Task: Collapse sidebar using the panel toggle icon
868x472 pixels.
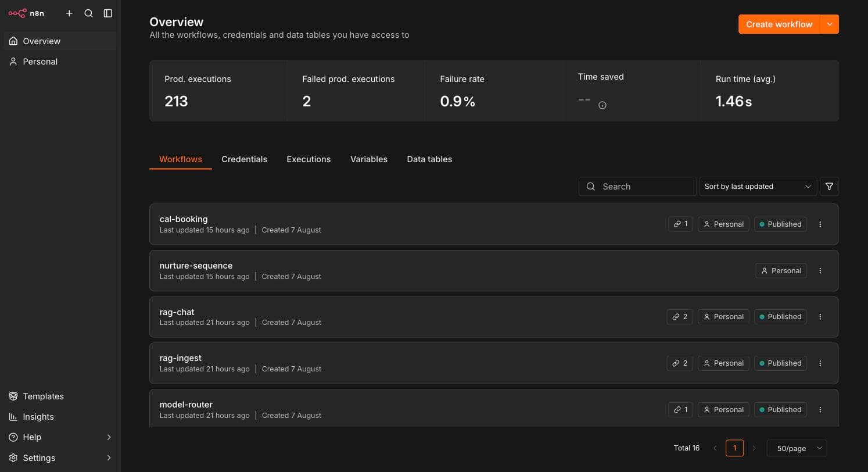Action: pos(107,13)
